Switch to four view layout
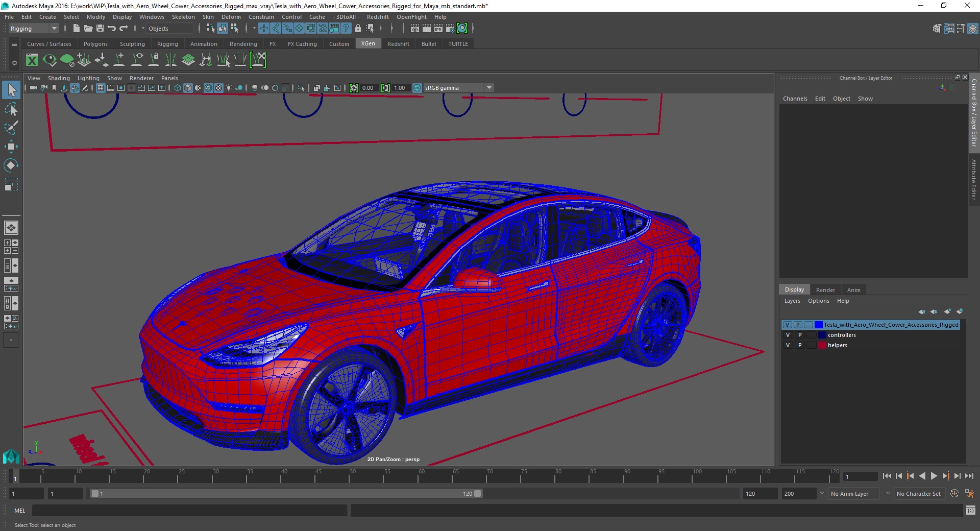This screenshot has height=531, width=980. [11, 247]
